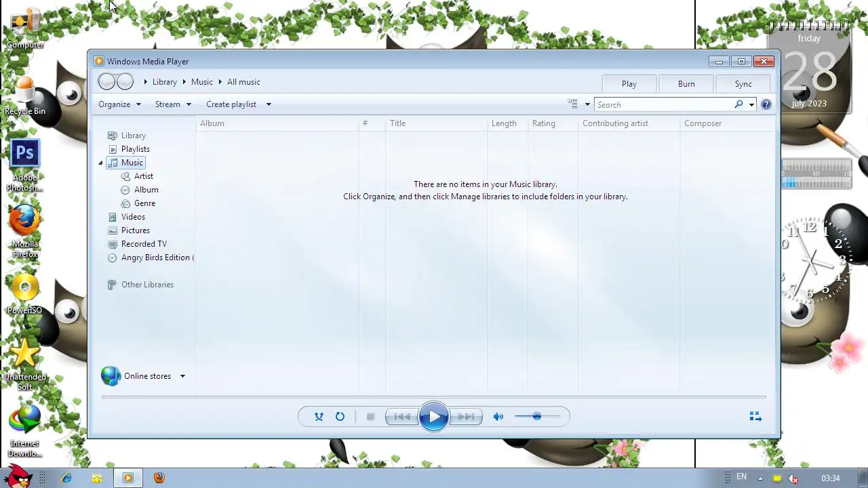This screenshot has width=868, height=488.
Task: Mute the sound with the speaker icon
Action: (498, 417)
